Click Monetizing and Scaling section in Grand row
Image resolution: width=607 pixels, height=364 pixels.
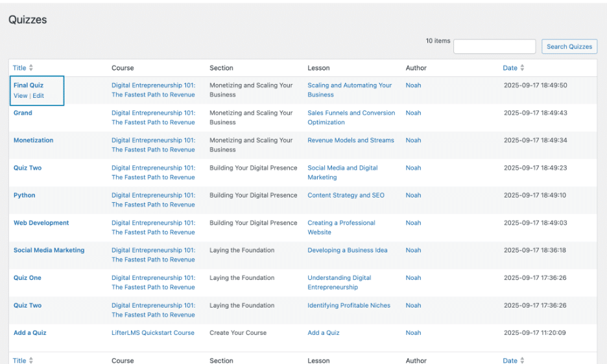coord(251,118)
